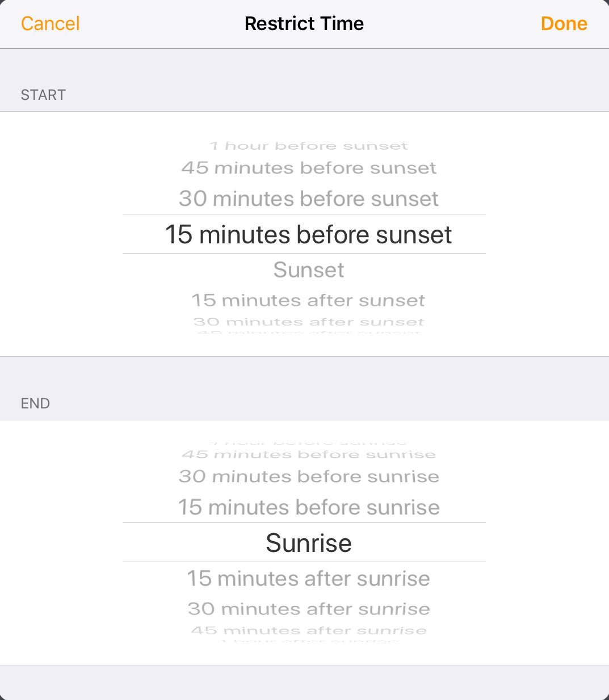Tap the END section header
Screen dimensions: 609x700
(x=35, y=403)
